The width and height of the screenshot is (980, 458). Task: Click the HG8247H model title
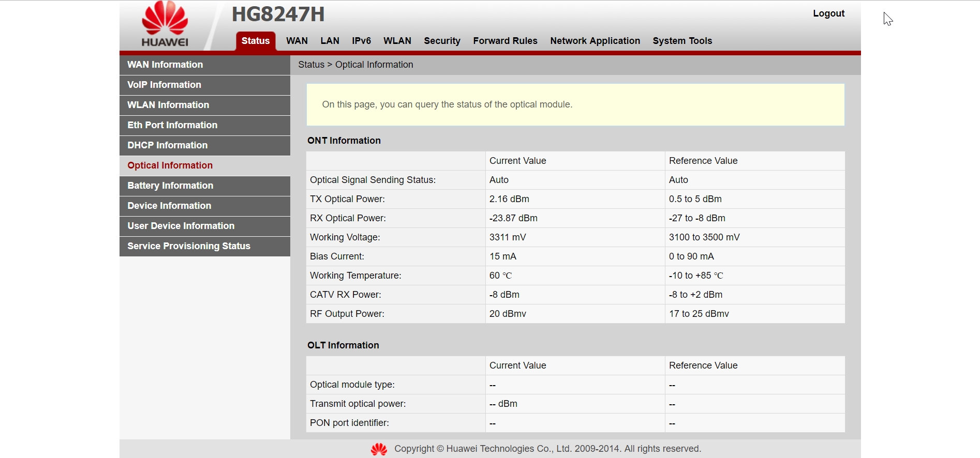pyautogui.click(x=278, y=14)
